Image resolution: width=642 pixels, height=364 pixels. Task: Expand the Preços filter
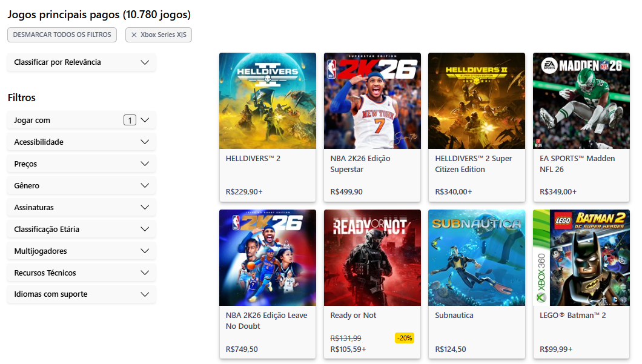coord(82,164)
